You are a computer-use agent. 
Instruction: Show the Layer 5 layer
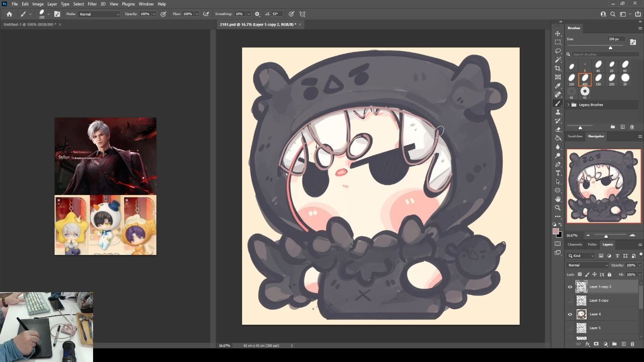click(x=570, y=328)
